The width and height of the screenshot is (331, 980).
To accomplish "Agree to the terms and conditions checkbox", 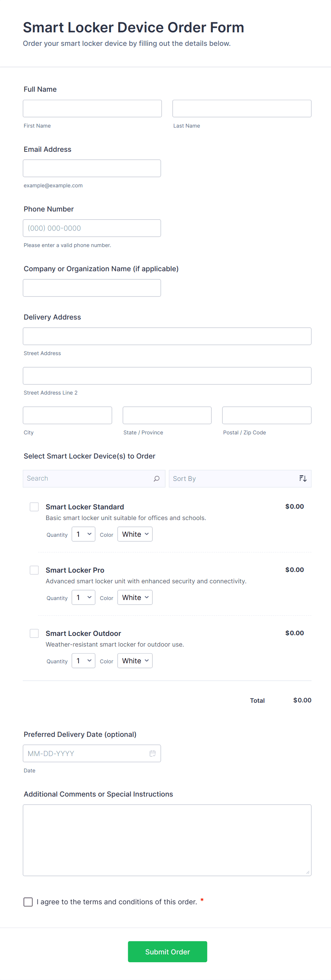I will (x=28, y=902).
